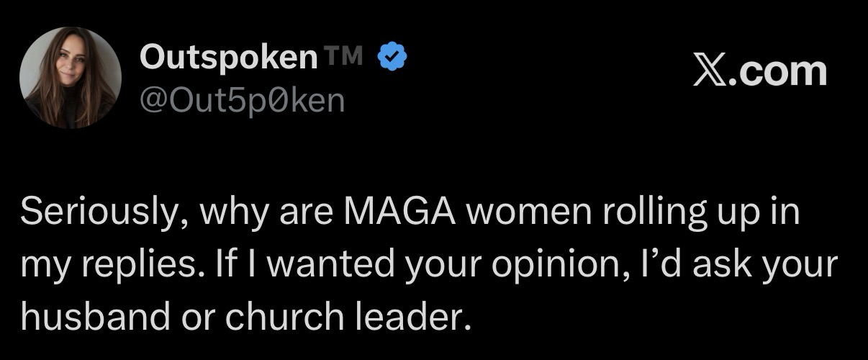The height and width of the screenshot is (360, 868).
Task: Click the X logo glyph in X.com
Action: [x=708, y=71]
